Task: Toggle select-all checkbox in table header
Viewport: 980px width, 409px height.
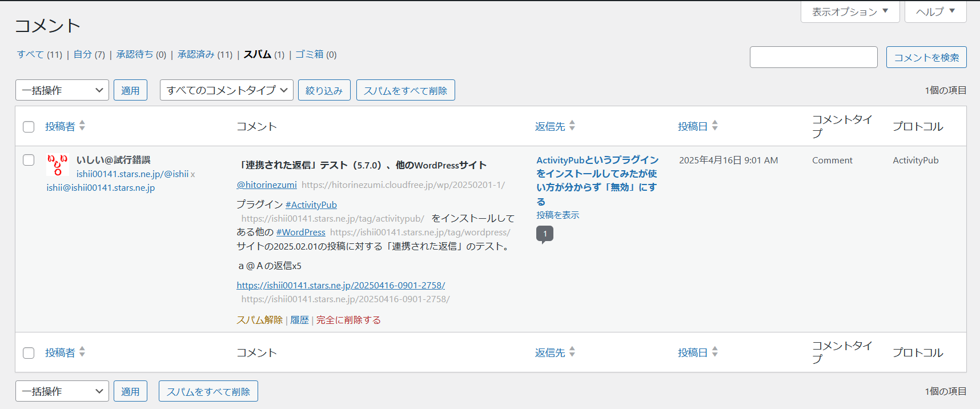Action: tap(29, 127)
